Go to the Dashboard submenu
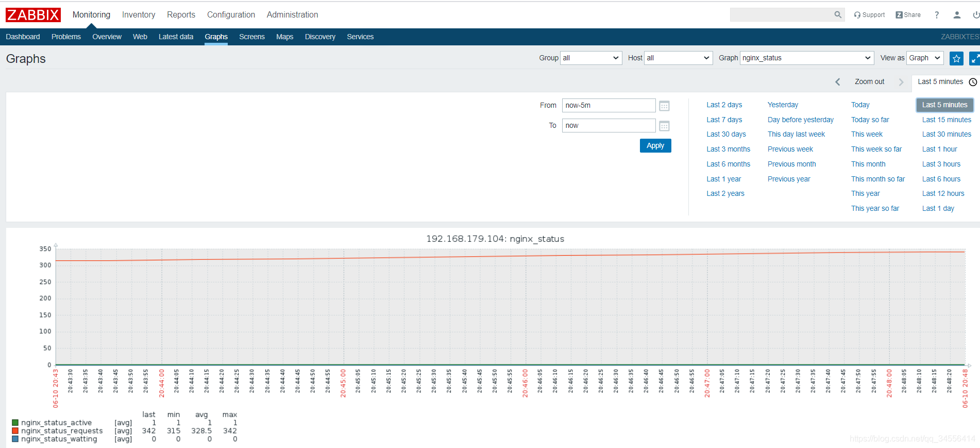The height and width of the screenshot is (448, 980). tap(23, 37)
